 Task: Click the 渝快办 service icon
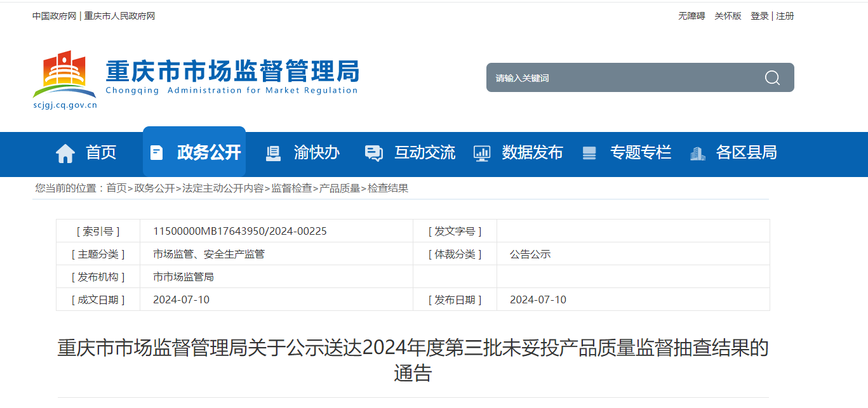(273, 153)
